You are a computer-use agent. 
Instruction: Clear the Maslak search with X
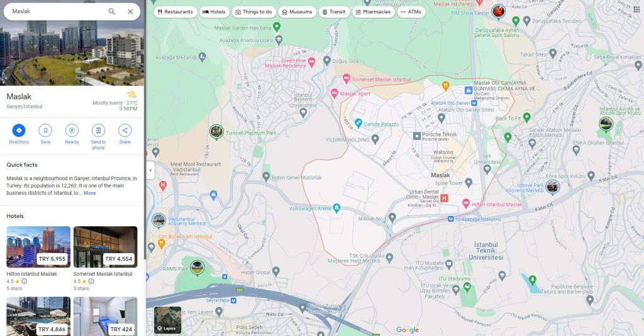click(130, 11)
